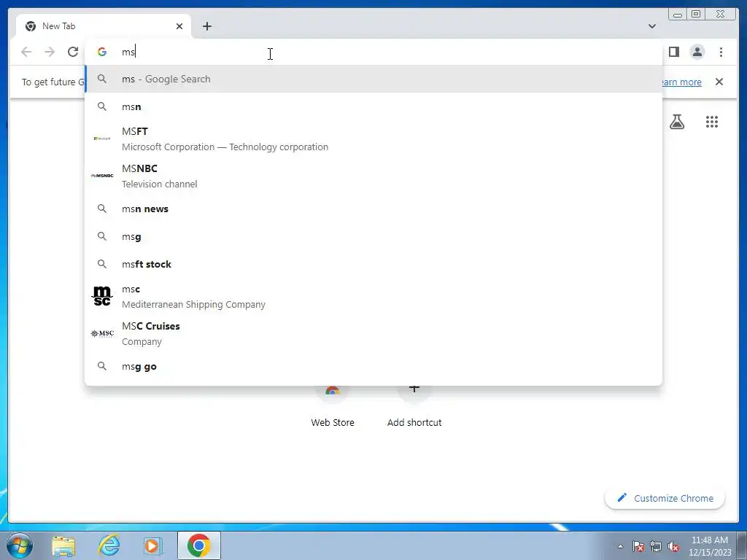
Task: Click the search magnifier beside 'msn news'
Action: click(102, 209)
